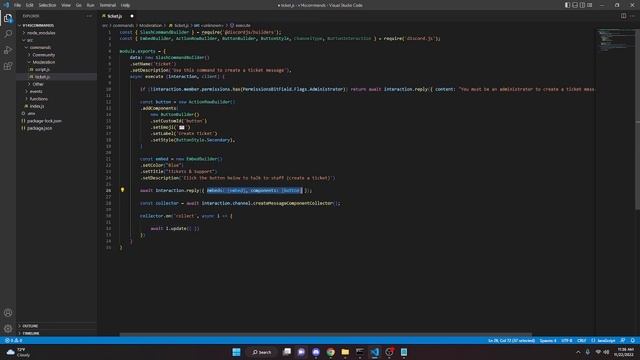Open Task View on the taskbar

287,352
